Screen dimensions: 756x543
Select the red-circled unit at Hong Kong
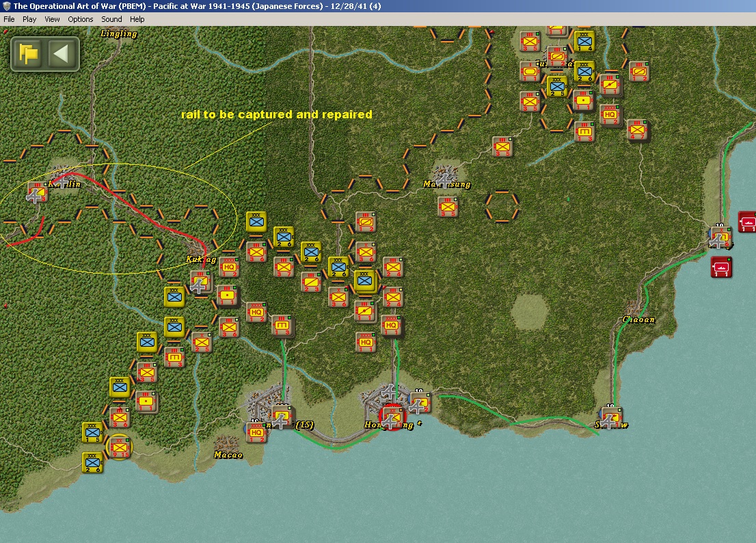(x=392, y=416)
